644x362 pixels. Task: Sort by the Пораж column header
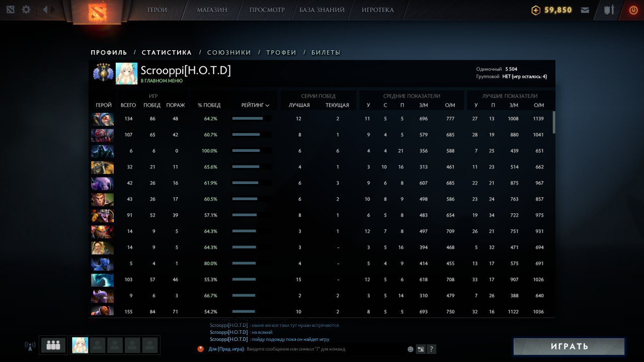pos(176,105)
